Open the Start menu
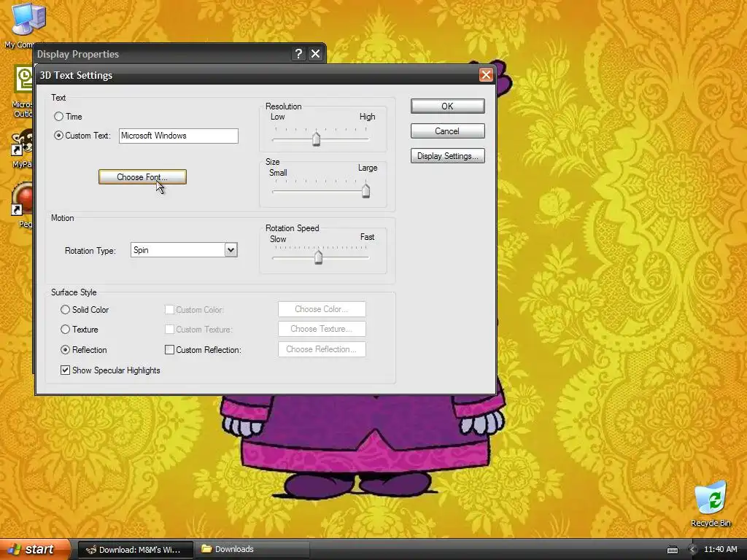 click(x=34, y=549)
